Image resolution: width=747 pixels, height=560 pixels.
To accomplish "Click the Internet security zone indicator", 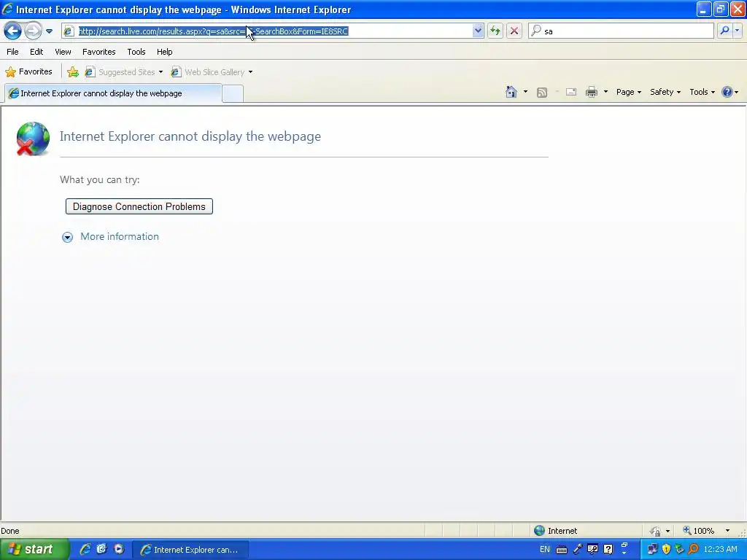I will coord(555,531).
